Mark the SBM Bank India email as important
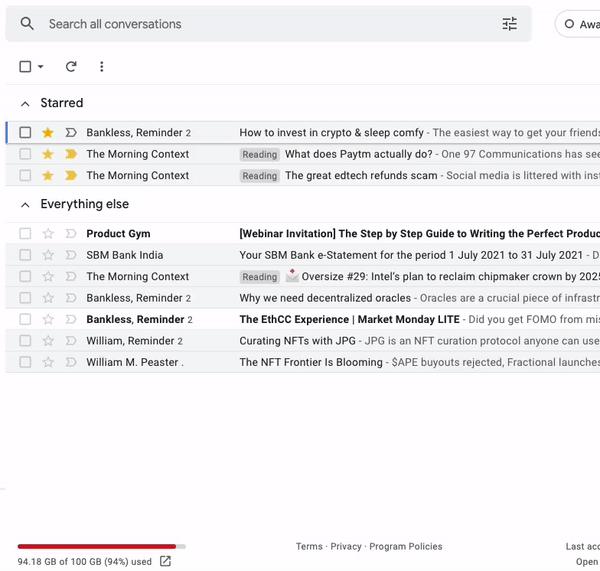Image resolution: width=600 pixels, height=571 pixels. pyautogui.click(x=71, y=255)
